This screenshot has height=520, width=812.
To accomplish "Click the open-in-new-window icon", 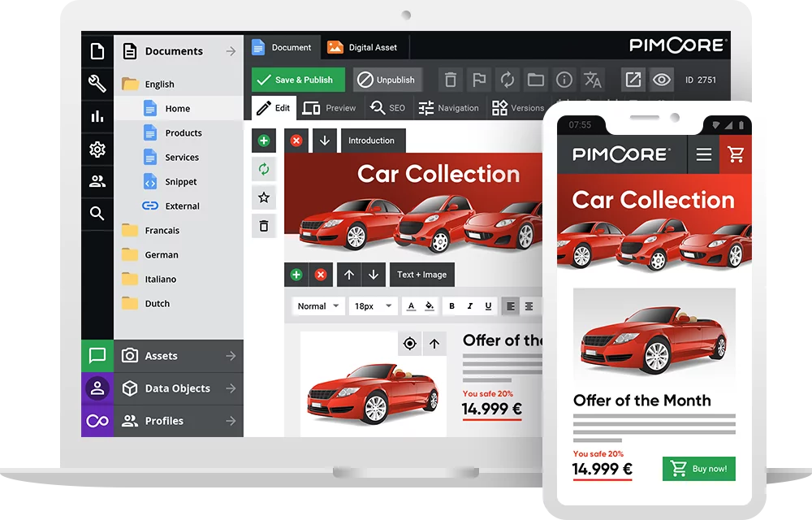I will (x=633, y=80).
